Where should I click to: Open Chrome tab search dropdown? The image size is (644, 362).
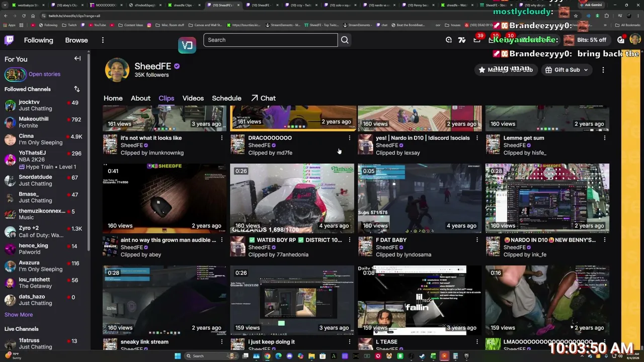pyautogui.click(x=6, y=5)
